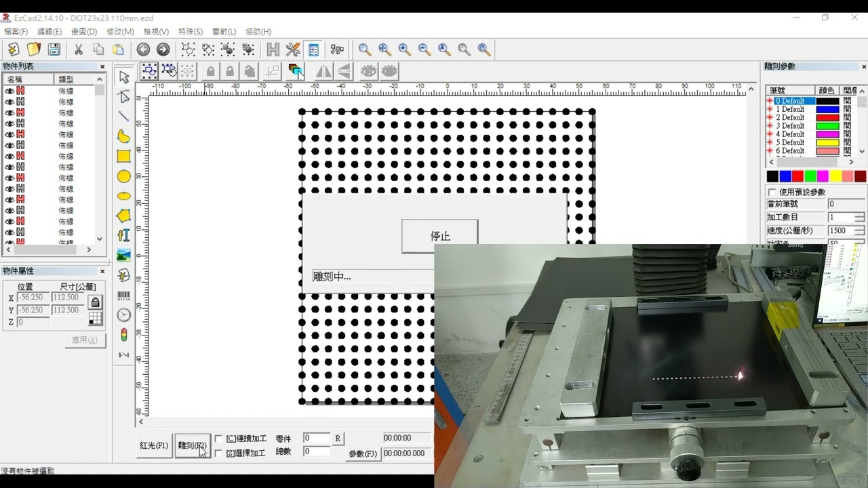Select the Text draw tool

click(x=123, y=235)
